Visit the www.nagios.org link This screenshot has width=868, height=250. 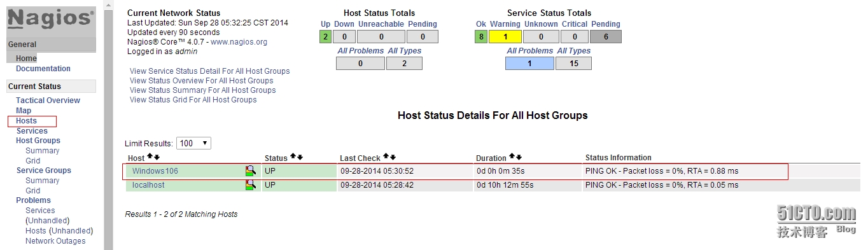pos(239,42)
